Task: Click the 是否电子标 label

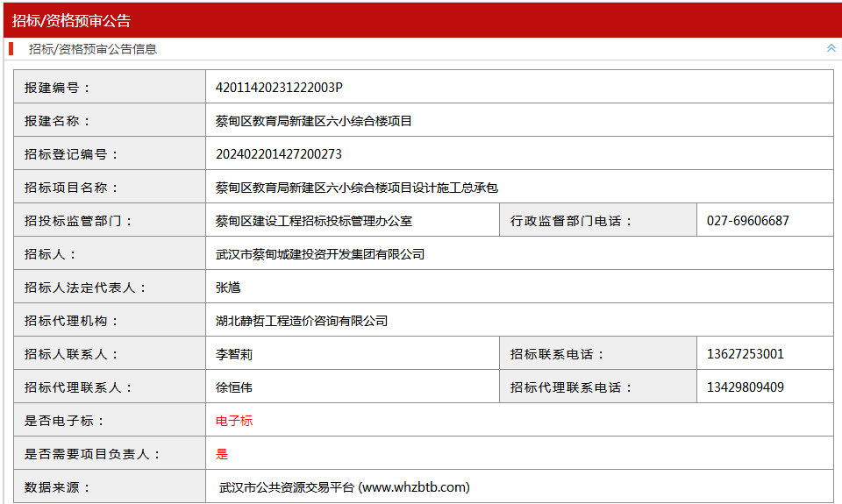Action: coord(64,420)
